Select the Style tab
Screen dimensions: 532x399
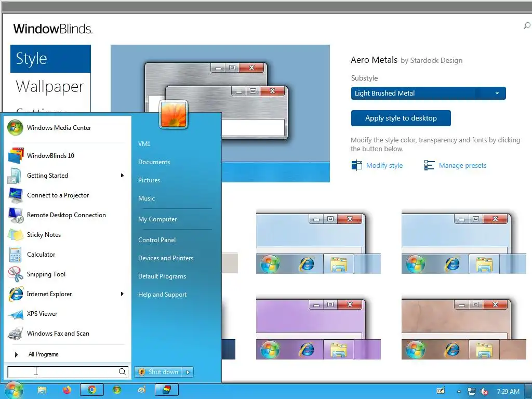[50, 59]
